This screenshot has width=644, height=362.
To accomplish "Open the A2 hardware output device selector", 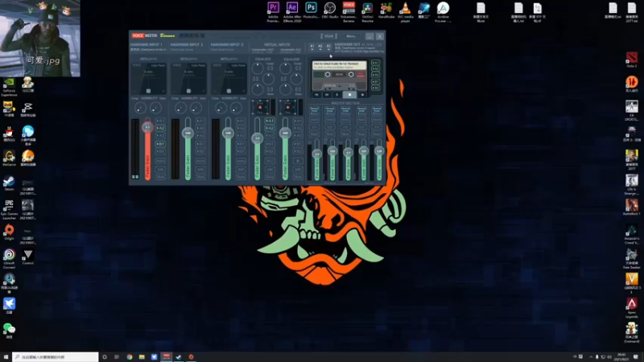I will pyautogui.click(x=320, y=47).
